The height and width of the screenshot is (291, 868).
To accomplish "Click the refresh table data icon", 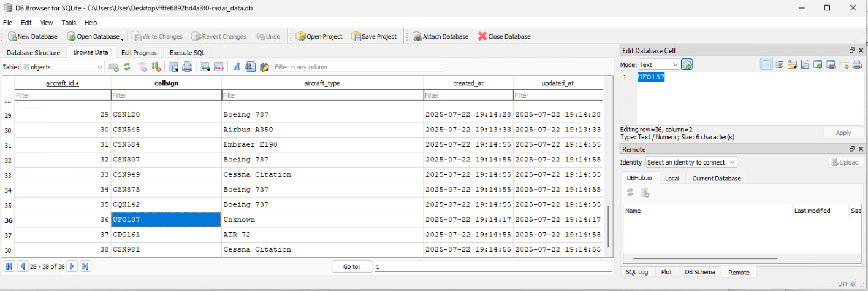I will (x=128, y=67).
